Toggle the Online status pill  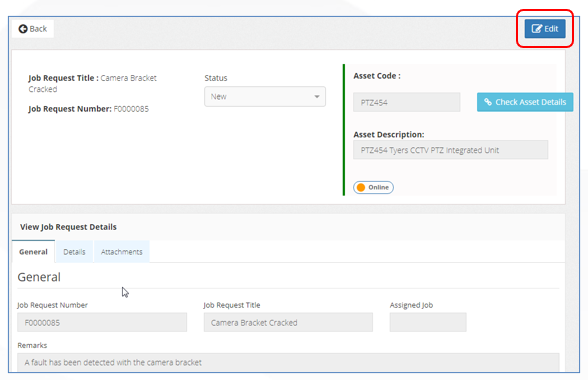[x=373, y=187]
